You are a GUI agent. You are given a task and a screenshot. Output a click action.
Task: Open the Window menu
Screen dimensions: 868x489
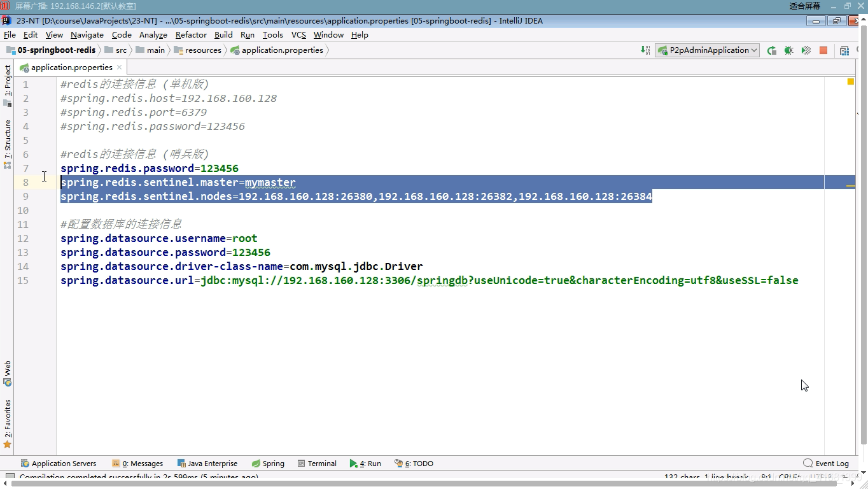pyautogui.click(x=328, y=35)
